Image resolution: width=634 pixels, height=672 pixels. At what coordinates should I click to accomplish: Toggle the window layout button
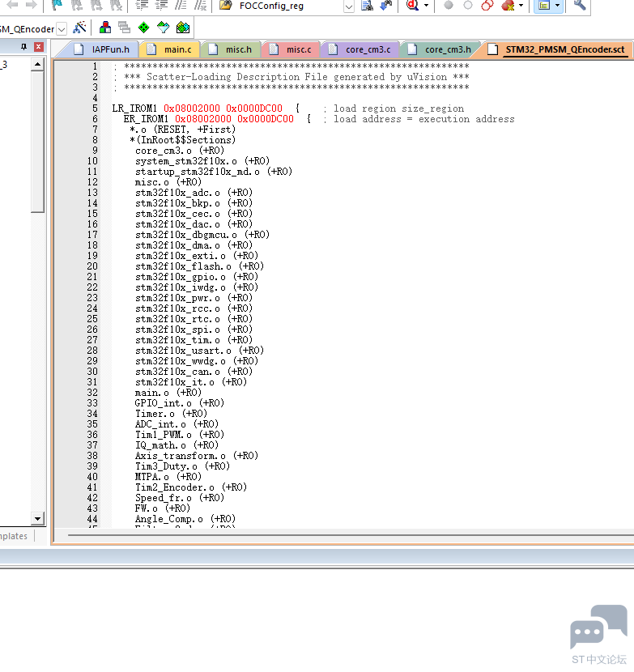pos(544,6)
